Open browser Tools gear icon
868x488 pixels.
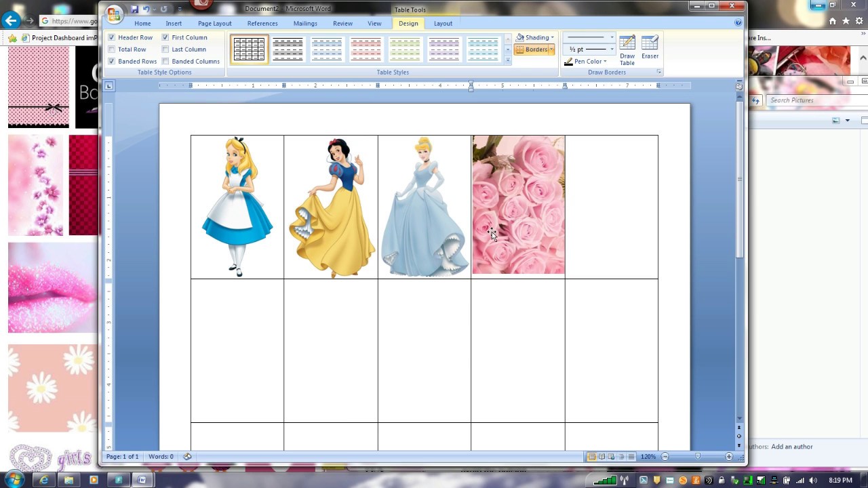[x=859, y=21]
